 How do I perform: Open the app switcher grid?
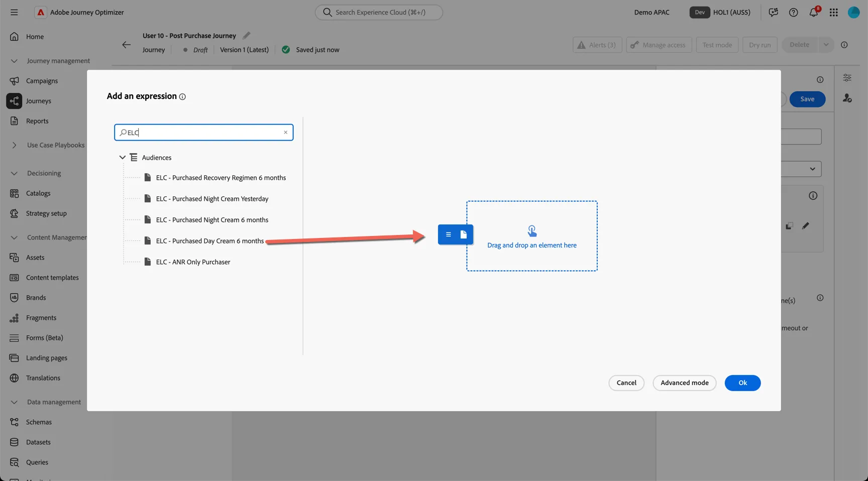click(834, 12)
